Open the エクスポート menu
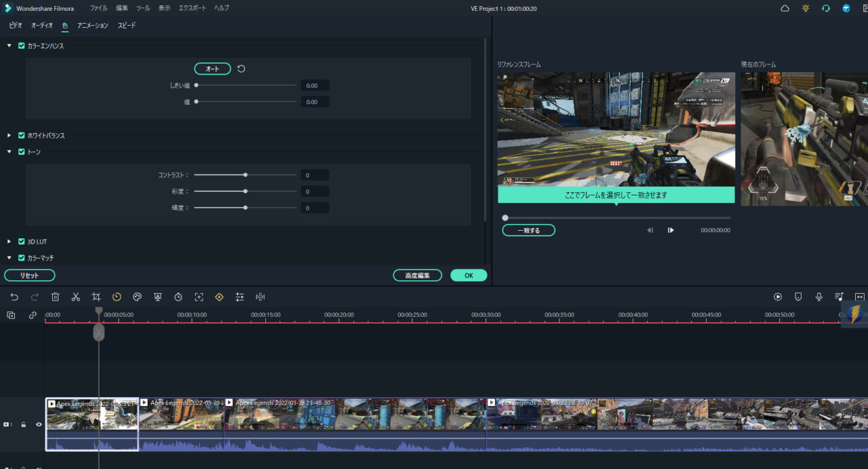This screenshot has height=469, width=868. [193, 8]
